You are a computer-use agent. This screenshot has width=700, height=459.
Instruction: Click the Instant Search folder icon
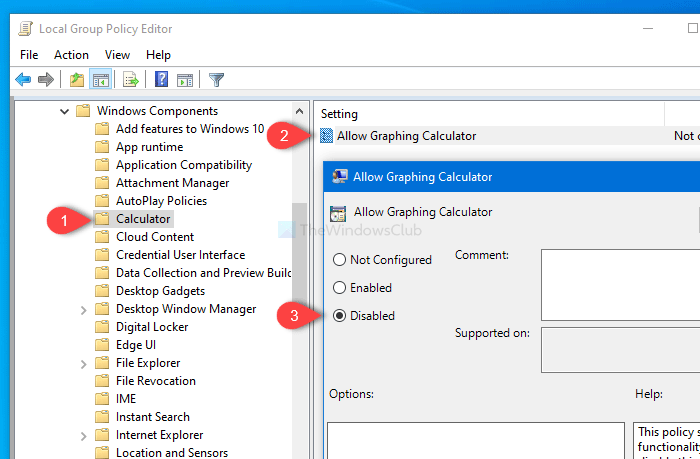click(102, 417)
